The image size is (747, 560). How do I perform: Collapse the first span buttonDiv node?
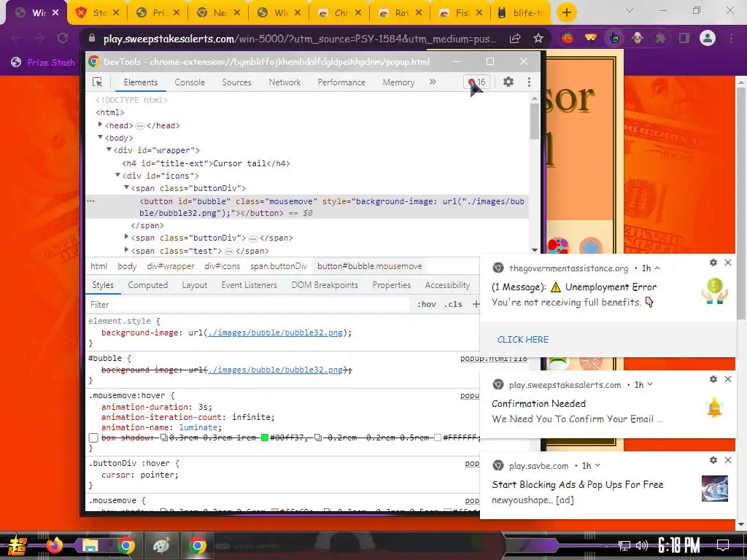126,187
